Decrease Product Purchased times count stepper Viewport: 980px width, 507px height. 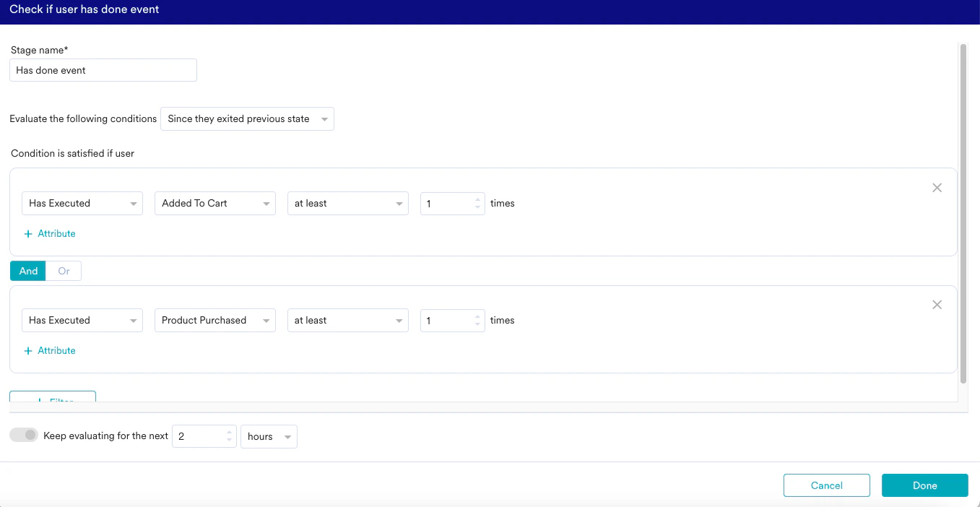[x=477, y=326]
